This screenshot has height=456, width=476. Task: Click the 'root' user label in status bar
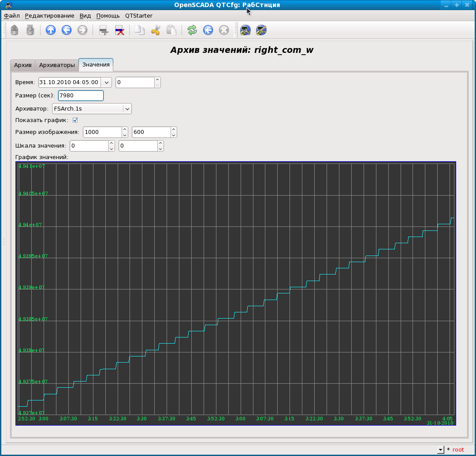458,450
